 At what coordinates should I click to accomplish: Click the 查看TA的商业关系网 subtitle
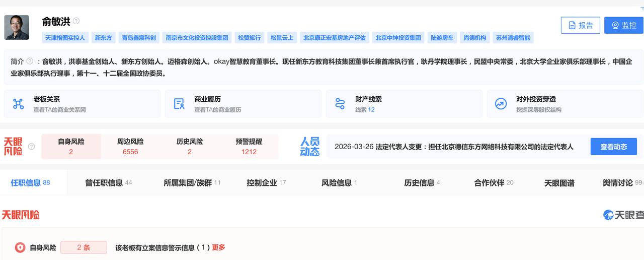pos(59,110)
